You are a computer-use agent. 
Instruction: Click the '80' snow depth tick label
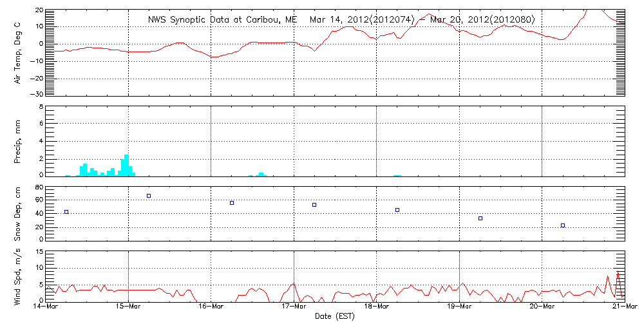click(x=38, y=187)
